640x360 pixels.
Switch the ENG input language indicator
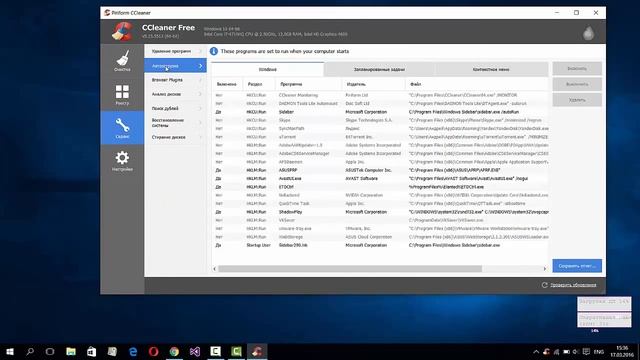point(599,352)
